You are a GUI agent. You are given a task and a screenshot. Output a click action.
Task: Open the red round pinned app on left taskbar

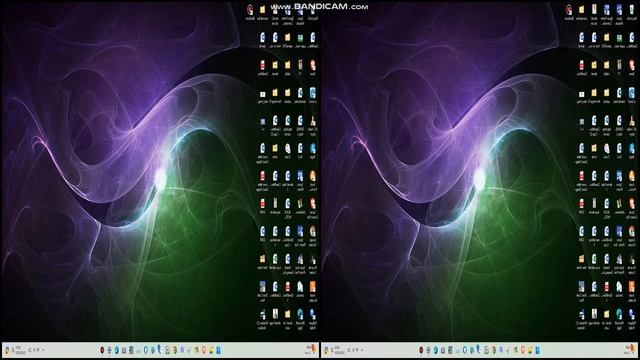point(102,350)
